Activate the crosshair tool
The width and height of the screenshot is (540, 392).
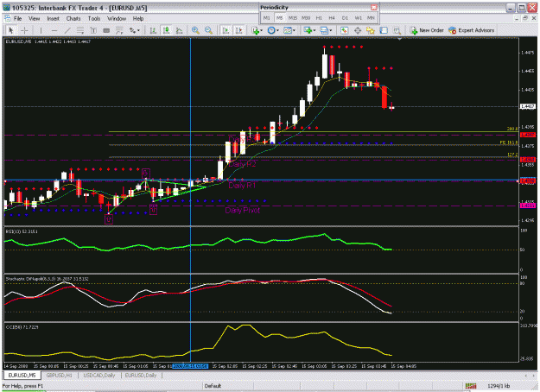(24, 30)
